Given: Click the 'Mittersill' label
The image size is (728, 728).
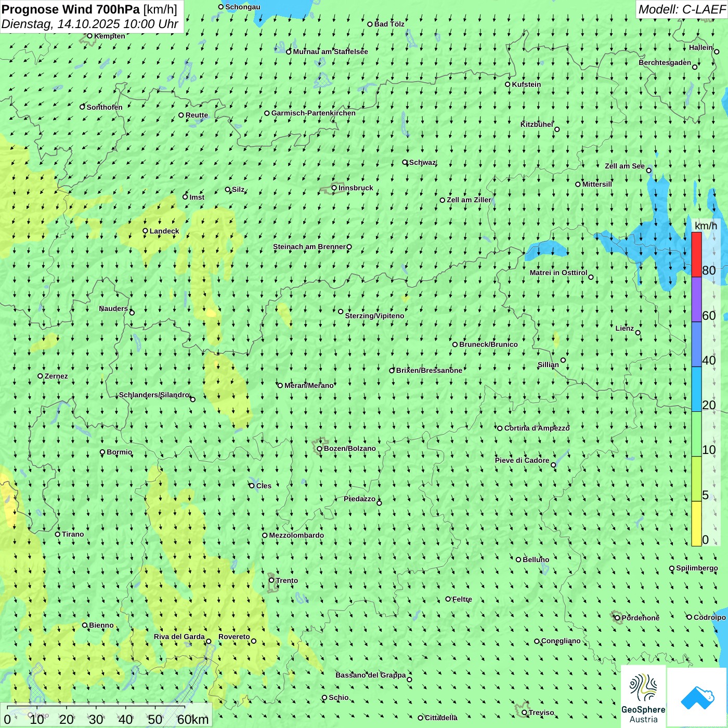Looking at the screenshot, I should point(597,184).
